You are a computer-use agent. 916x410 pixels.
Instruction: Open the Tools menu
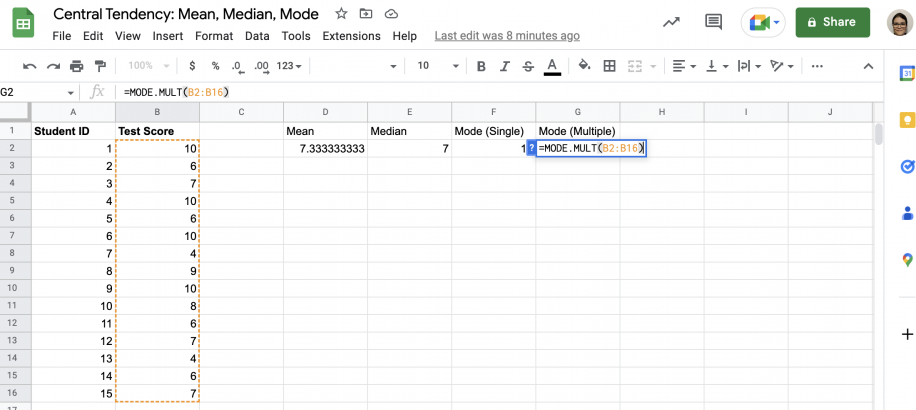(x=296, y=36)
